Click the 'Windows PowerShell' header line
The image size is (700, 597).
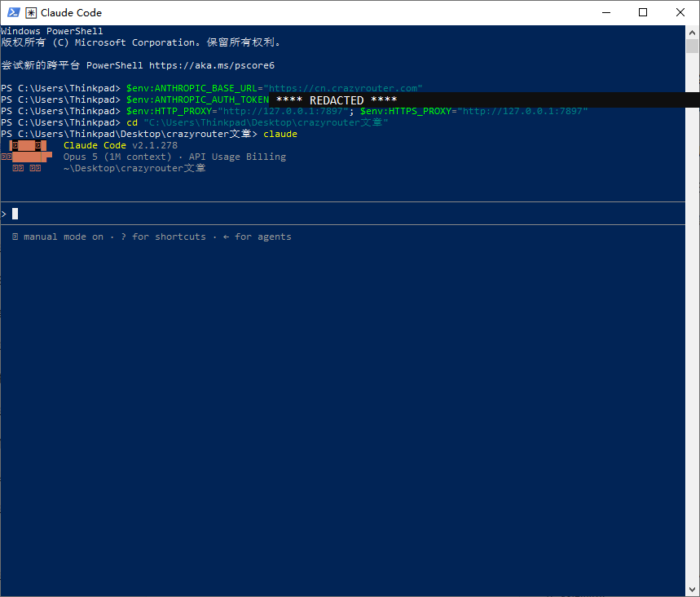(52, 31)
